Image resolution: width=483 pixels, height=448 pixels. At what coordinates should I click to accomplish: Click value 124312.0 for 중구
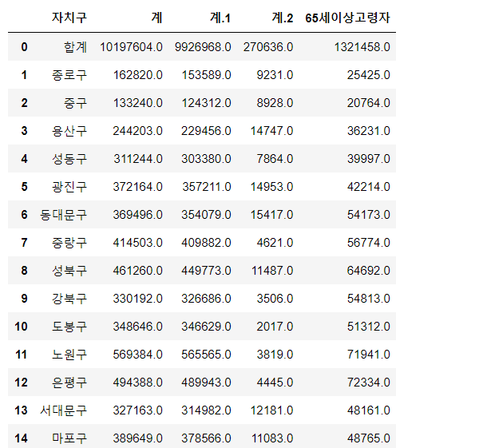pyautogui.click(x=206, y=103)
